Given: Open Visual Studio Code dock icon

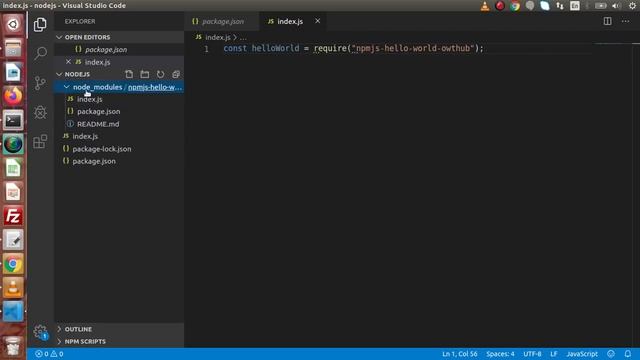Looking at the screenshot, I should click(13, 312).
